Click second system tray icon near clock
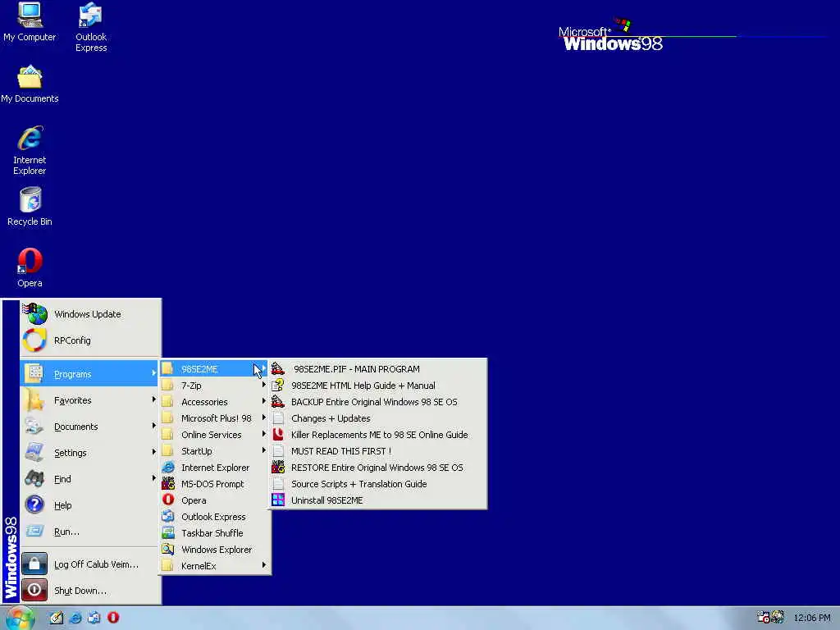The height and width of the screenshot is (630, 840). [778, 617]
